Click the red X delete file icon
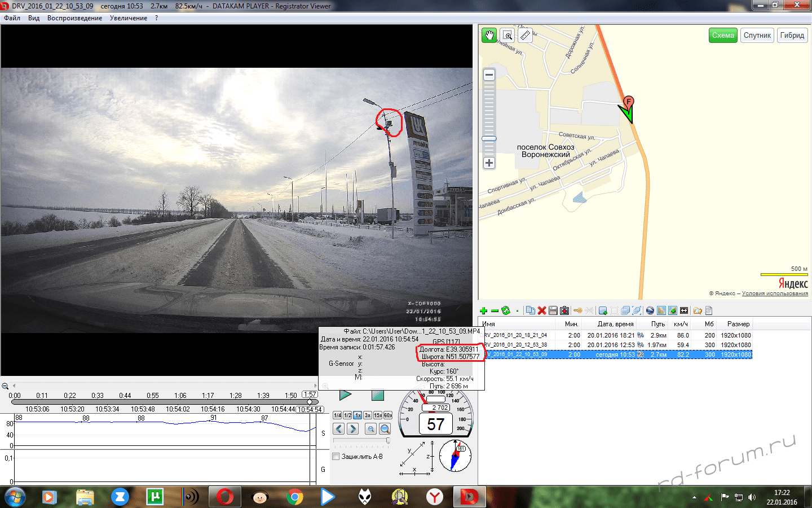This screenshot has height=508, width=812. pos(542,310)
